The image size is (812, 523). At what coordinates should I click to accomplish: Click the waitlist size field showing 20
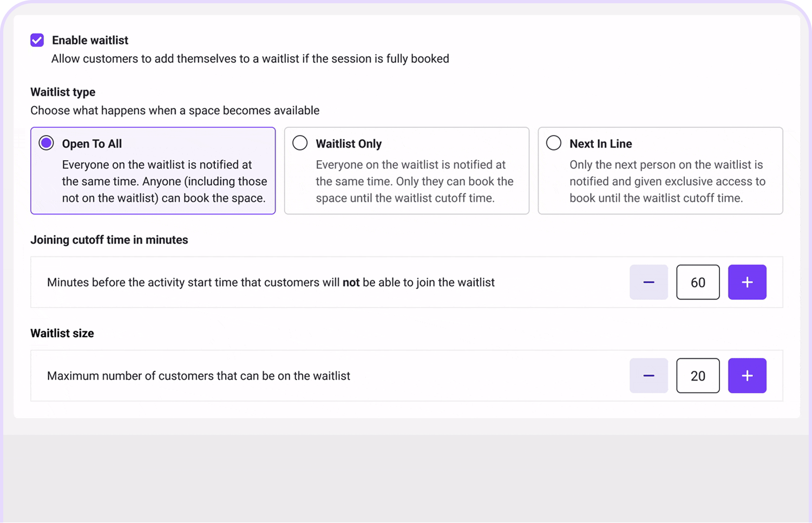(698, 376)
